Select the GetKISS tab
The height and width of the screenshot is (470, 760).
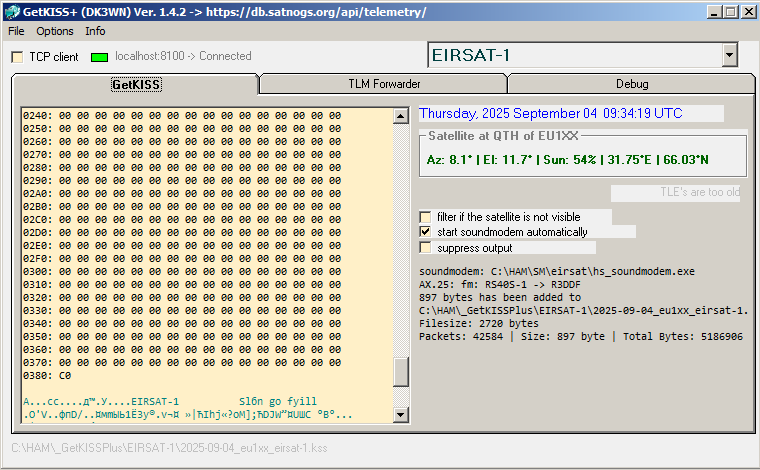136,84
